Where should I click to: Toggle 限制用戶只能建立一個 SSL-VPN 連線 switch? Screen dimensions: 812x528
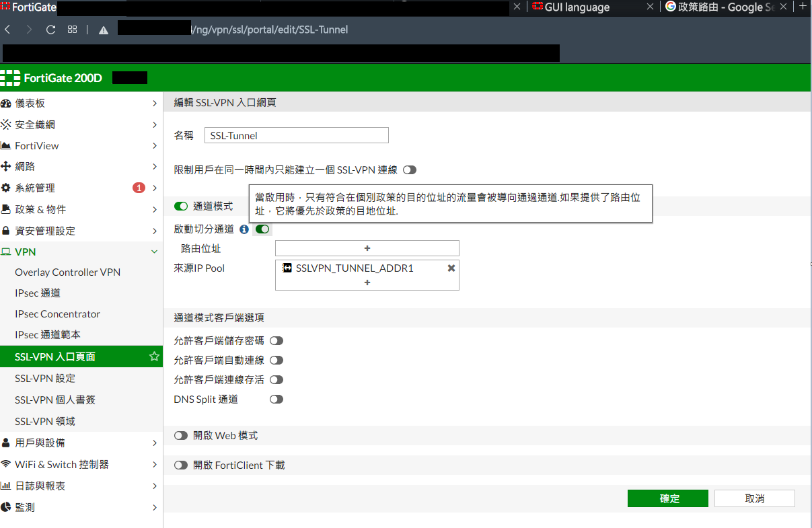[410, 170]
